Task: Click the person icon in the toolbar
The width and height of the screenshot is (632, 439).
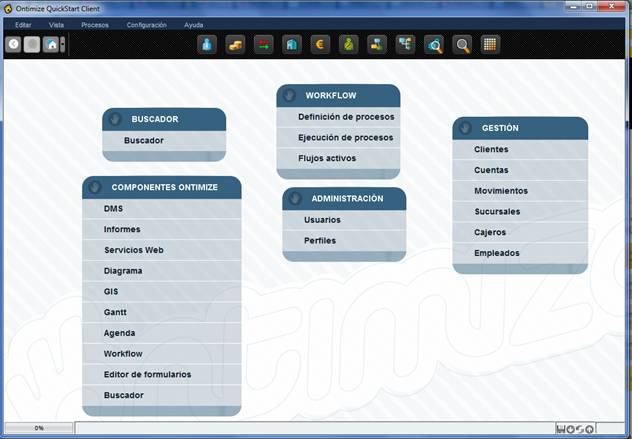Action: tap(207, 44)
